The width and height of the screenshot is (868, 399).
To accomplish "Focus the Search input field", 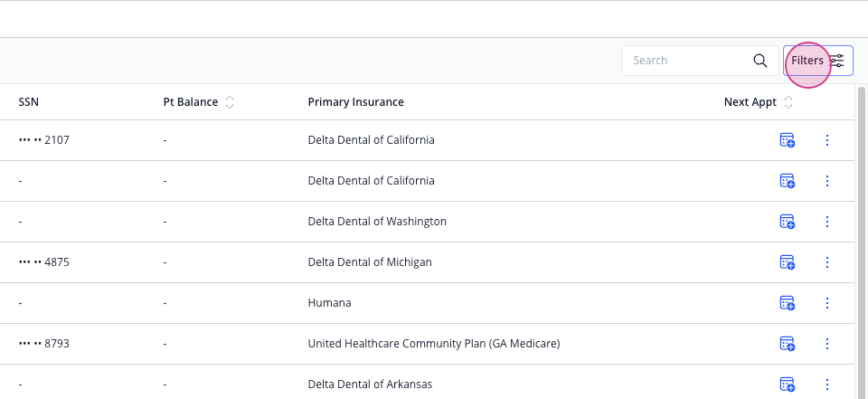I will click(700, 61).
